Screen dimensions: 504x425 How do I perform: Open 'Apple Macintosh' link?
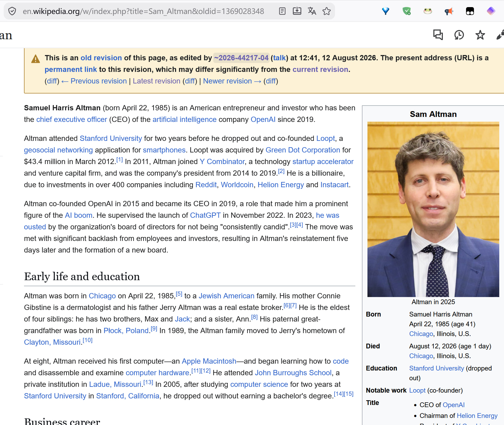click(209, 361)
